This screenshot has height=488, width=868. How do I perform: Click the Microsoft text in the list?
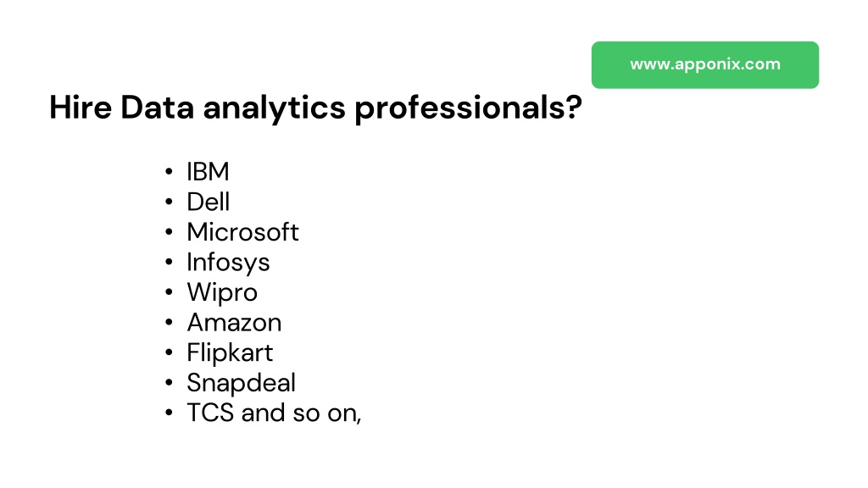[x=242, y=232]
